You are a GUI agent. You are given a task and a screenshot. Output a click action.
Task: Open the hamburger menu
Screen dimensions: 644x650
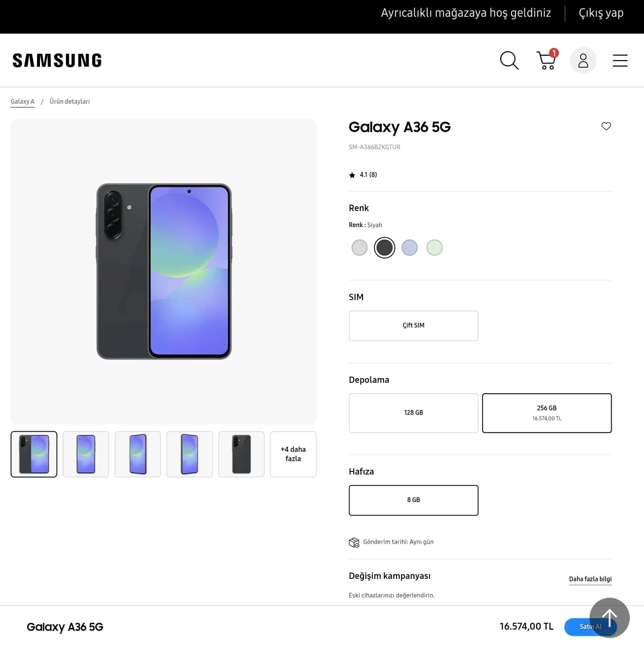[x=620, y=61]
